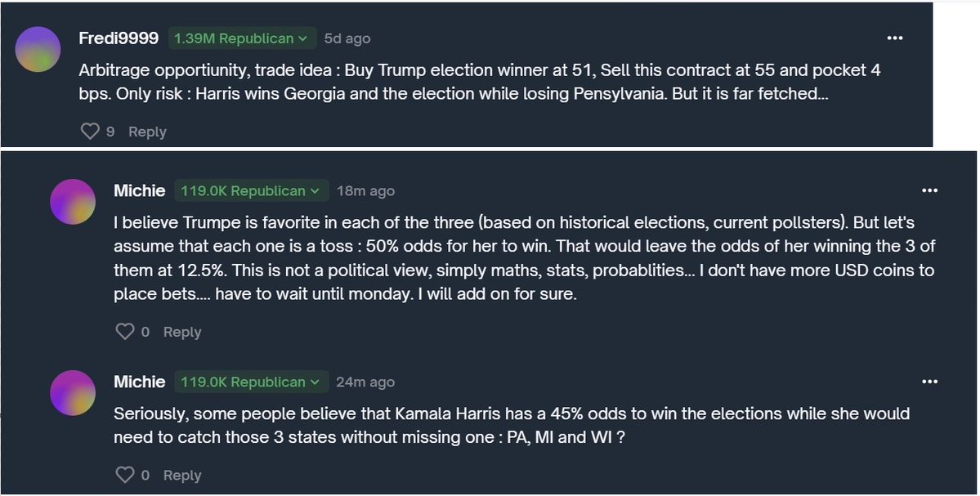The height and width of the screenshot is (496, 980).
Task: Open three-dot menu on Fredi9999's comment
Action: 896,38
